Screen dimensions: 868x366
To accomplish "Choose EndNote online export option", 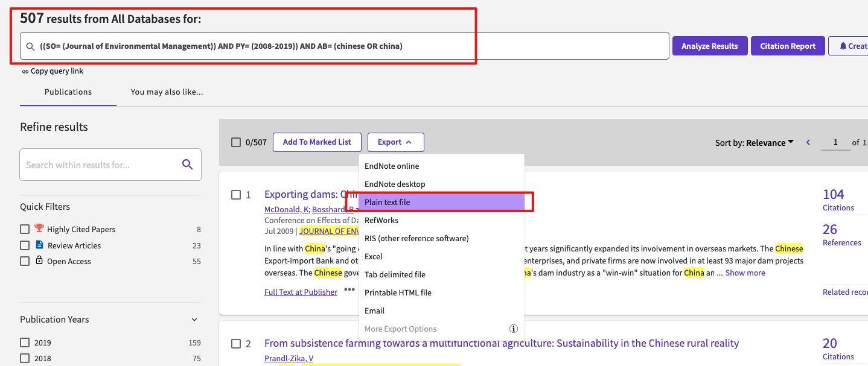I will (x=441, y=166).
